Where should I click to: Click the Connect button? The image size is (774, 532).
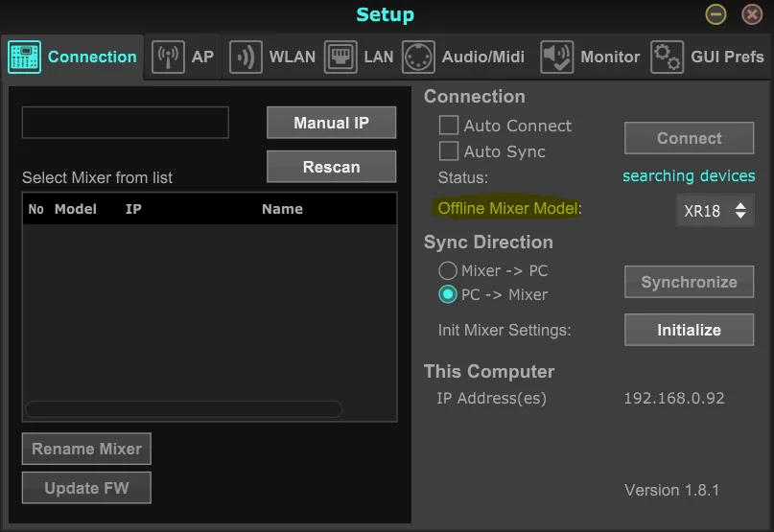coord(689,138)
